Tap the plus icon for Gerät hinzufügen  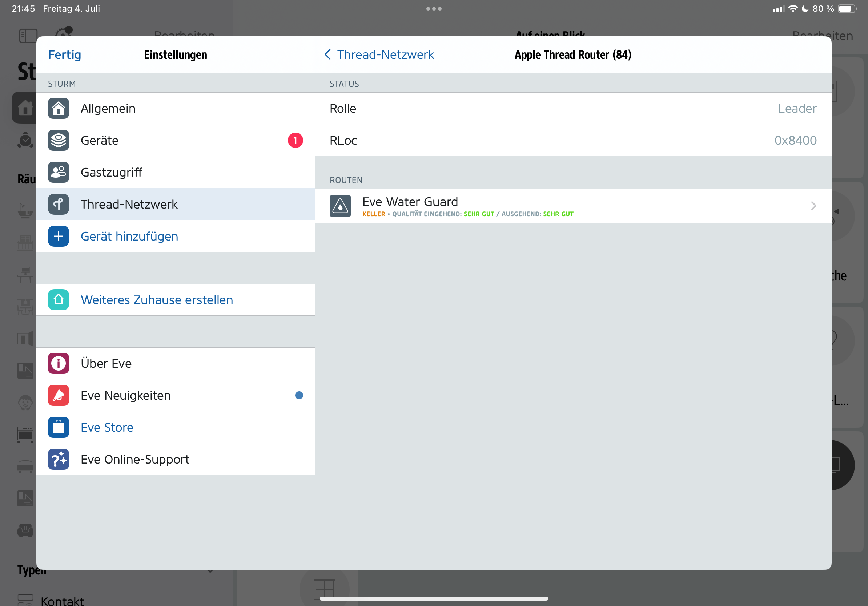pyautogui.click(x=58, y=236)
